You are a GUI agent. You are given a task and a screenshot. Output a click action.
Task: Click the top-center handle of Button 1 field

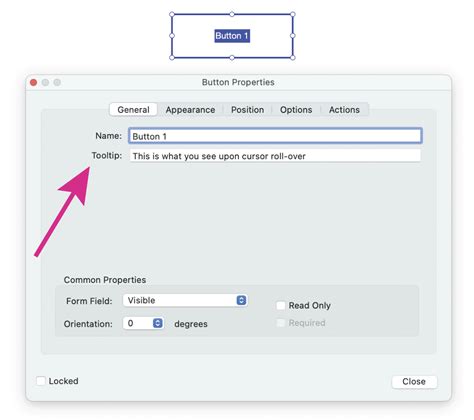232,14
